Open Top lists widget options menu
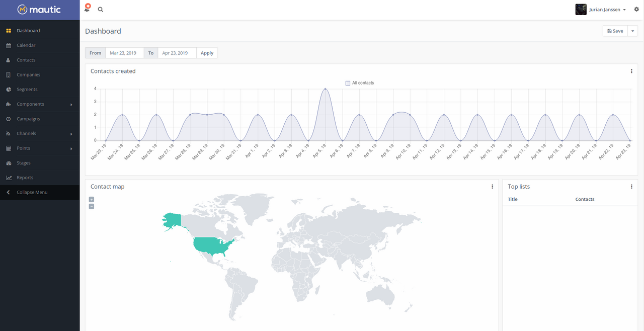Image resolution: width=644 pixels, height=331 pixels. 631,187
